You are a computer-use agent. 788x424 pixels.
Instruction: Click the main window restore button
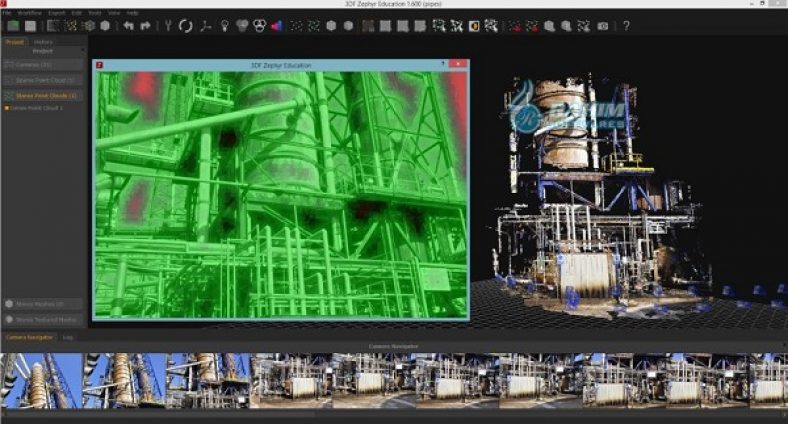tap(763, 3)
